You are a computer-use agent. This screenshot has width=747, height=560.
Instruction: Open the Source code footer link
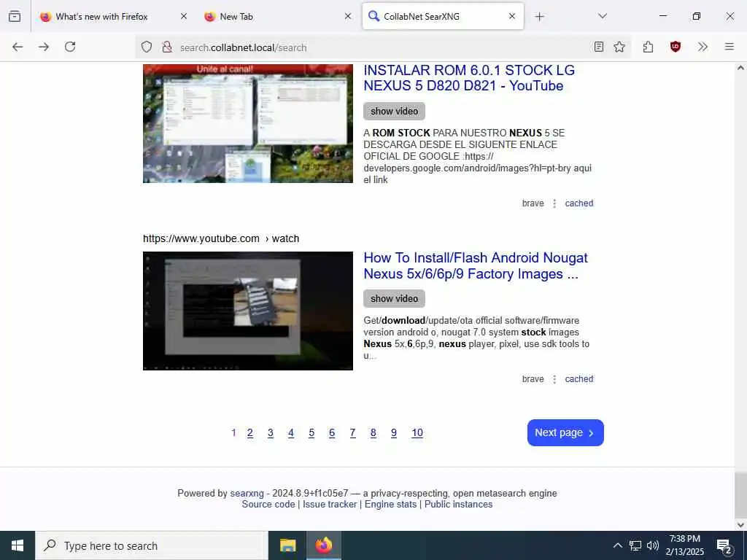[268, 505]
